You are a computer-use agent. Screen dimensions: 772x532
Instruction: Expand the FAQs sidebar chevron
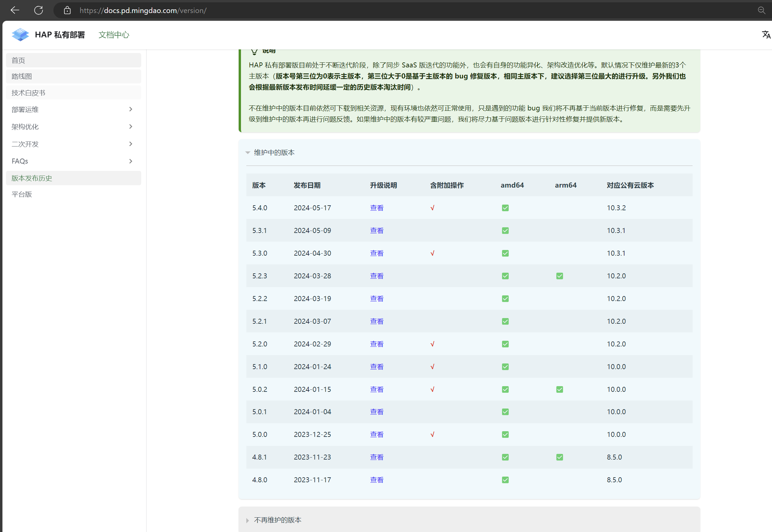pos(131,161)
